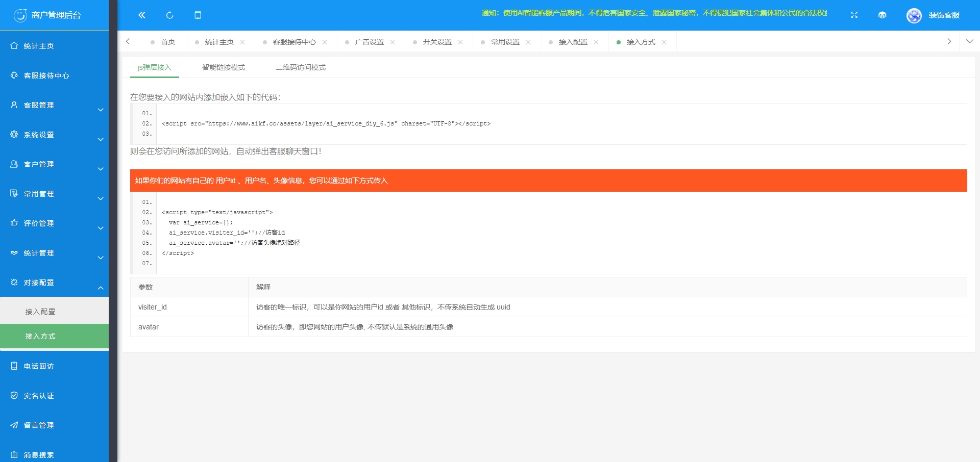
Task: Switch to 二维码访问模式 tab
Action: 301,67
